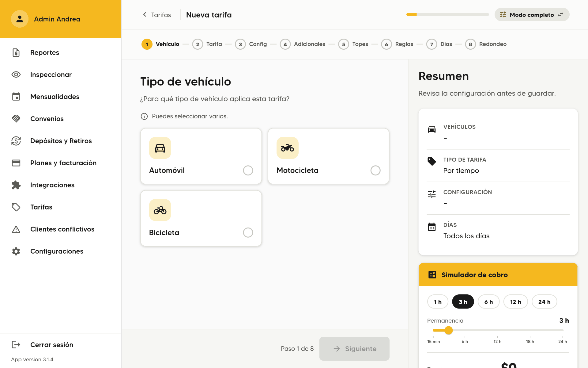The width and height of the screenshot is (588, 368).
Task: Jump to step 7 Días
Action: (439, 44)
